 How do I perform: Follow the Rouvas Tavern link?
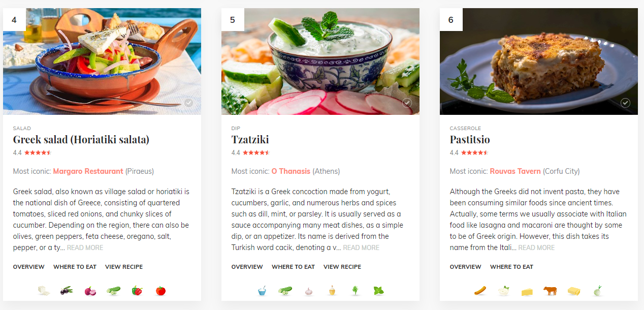pyautogui.click(x=515, y=171)
